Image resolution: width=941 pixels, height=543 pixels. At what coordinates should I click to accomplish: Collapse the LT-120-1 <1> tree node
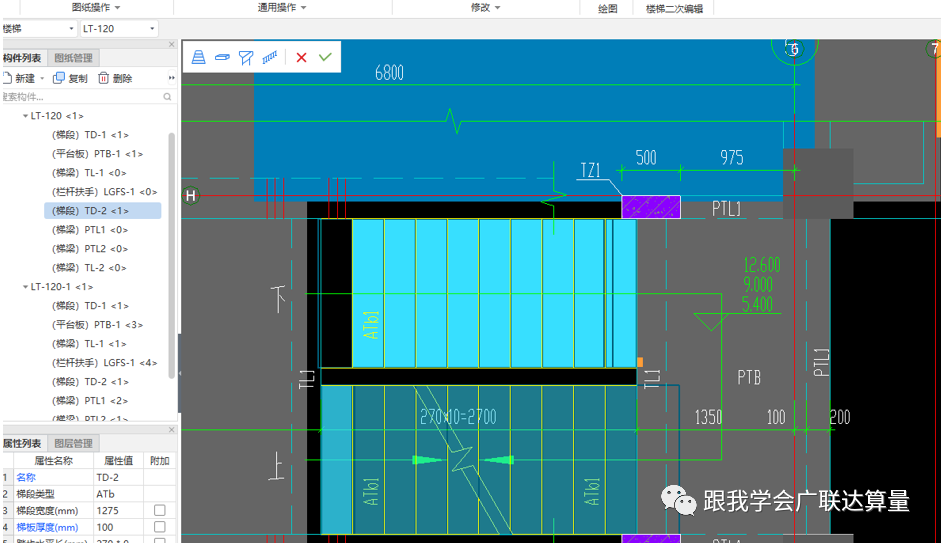pyautogui.click(x=25, y=287)
